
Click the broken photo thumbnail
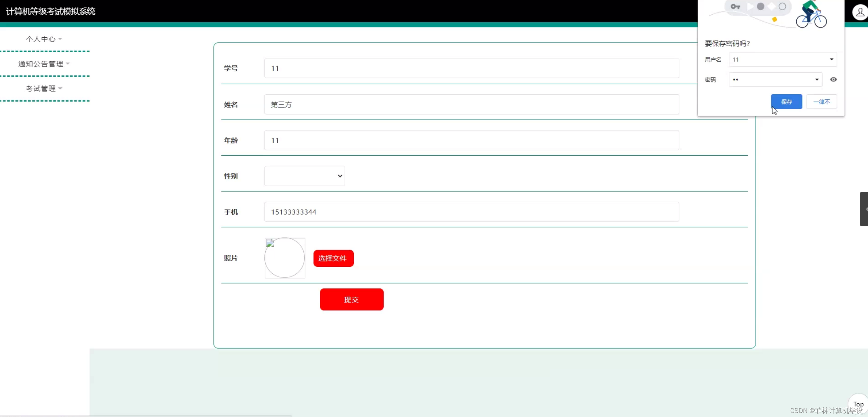click(285, 258)
